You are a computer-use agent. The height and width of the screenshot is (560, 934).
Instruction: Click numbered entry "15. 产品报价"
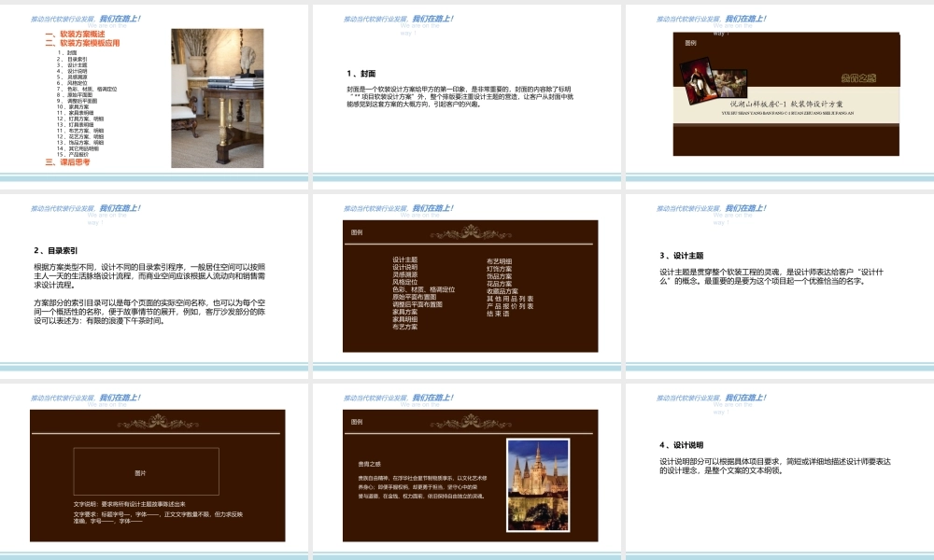pos(73,155)
